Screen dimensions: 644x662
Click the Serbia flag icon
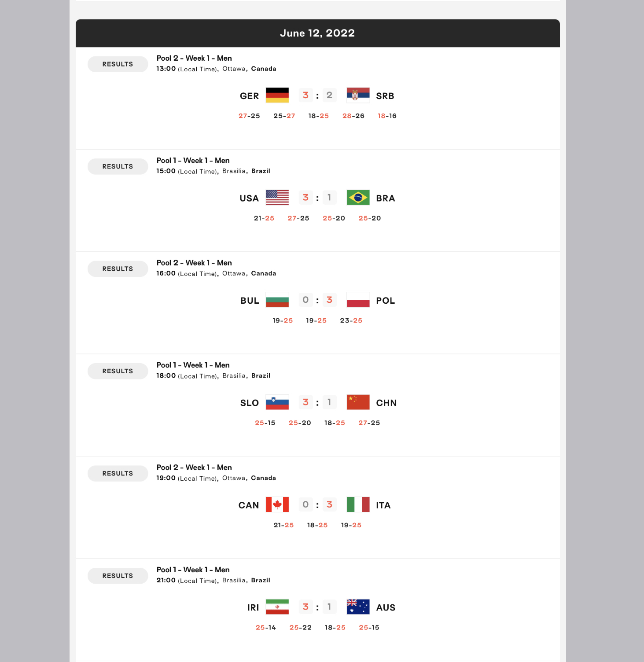tap(358, 95)
